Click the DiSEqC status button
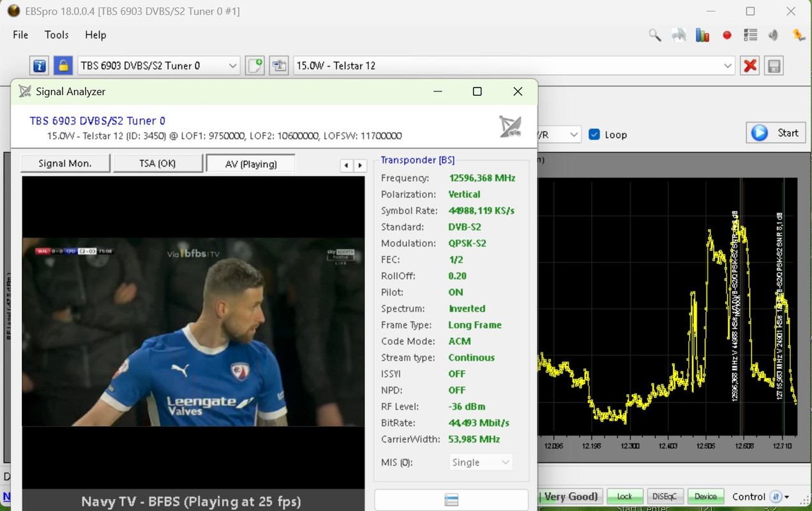Image resolution: width=812 pixels, height=511 pixels. point(665,496)
